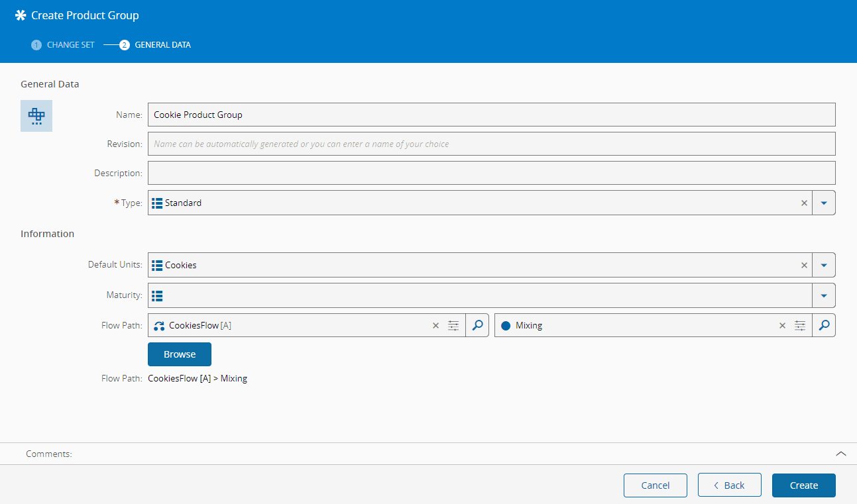Click the product group icon thumbnail
This screenshot has height=504, width=857.
click(x=36, y=116)
